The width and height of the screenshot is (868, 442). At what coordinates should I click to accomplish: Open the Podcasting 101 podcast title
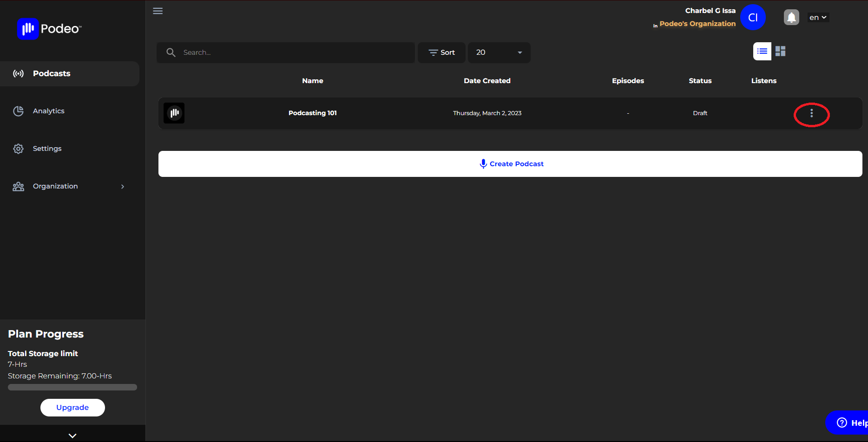[313, 113]
